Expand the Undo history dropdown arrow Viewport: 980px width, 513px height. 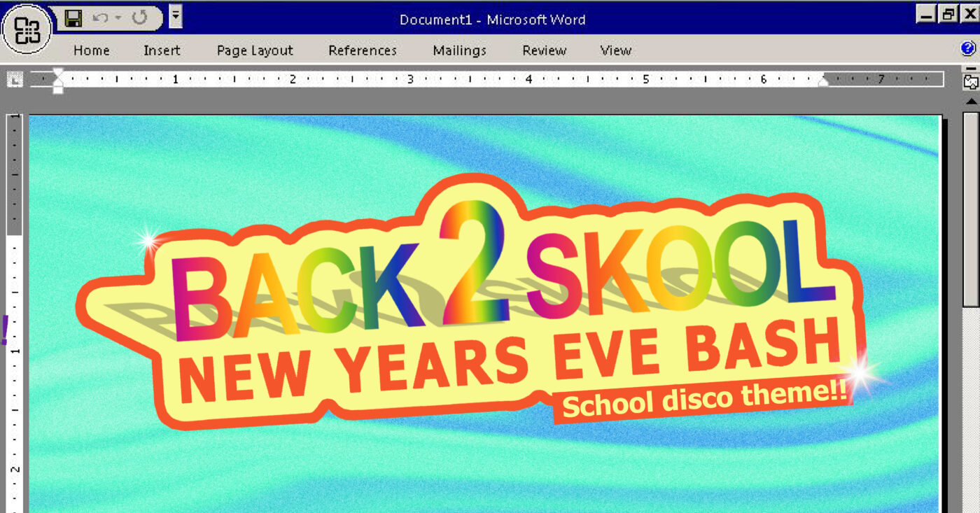(x=118, y=18)
